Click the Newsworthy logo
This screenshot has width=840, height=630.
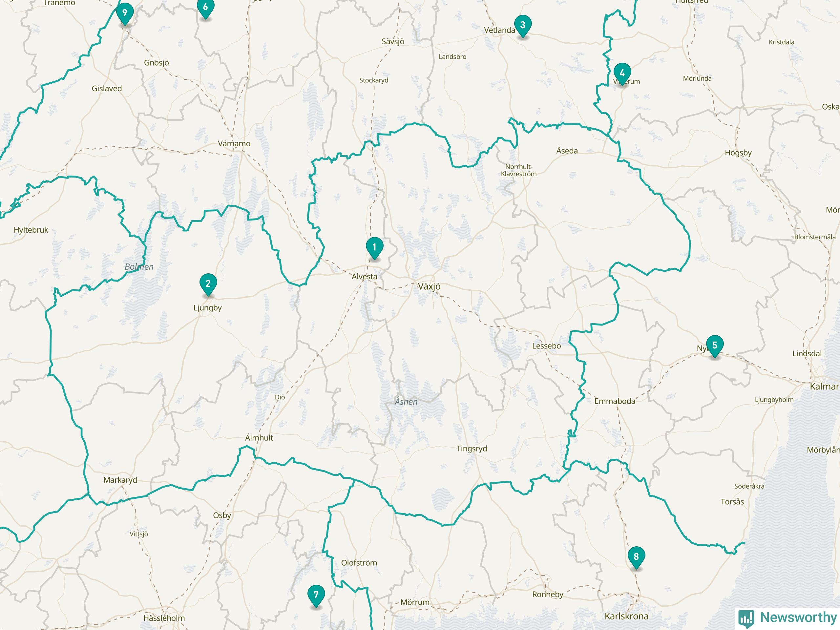pyautogui.click(x=787, y=618)
